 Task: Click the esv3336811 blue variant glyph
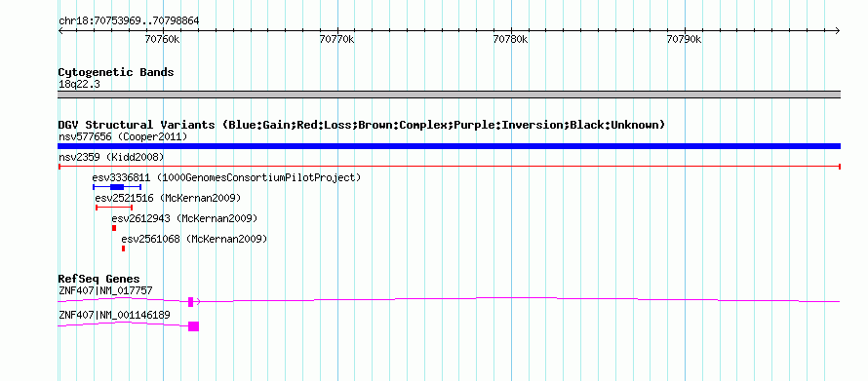(117, 187)
